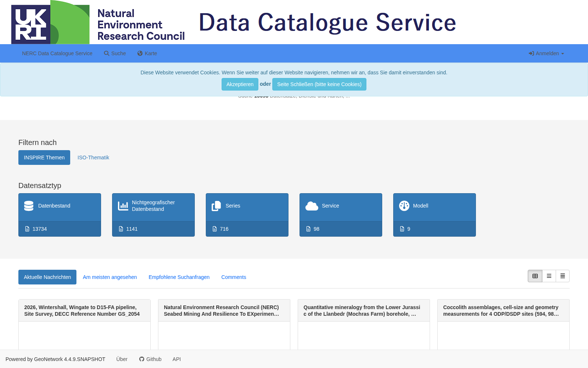Open Wintershall Wingate to D15-FA pipeline record
The height and width of the screenshot is (368, 588).
click(x=82, y=311)
